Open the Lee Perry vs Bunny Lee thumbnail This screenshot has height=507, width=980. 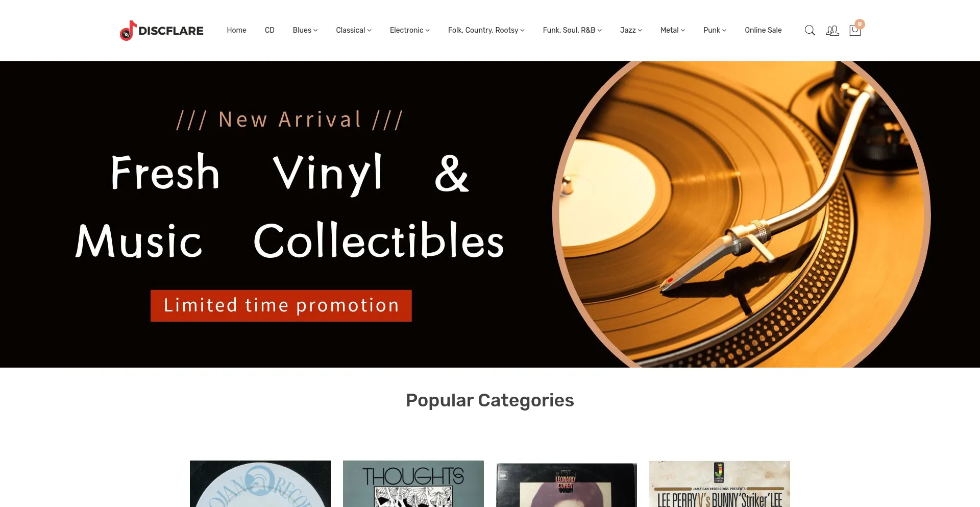pos(720,484)
